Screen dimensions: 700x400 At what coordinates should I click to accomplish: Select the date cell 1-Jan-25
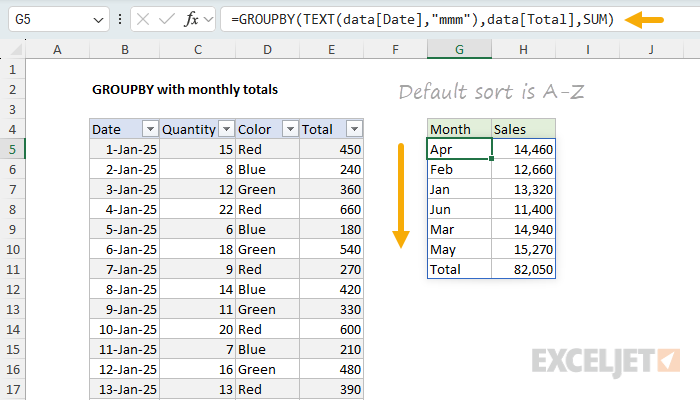(125, 149)
